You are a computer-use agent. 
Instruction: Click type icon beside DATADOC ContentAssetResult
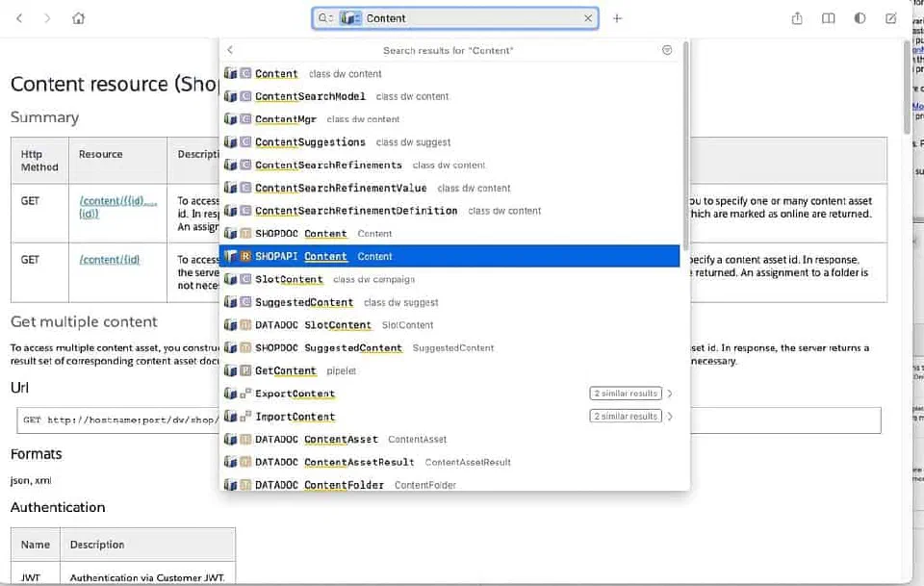pyautogui.click(x=245, y=462)
